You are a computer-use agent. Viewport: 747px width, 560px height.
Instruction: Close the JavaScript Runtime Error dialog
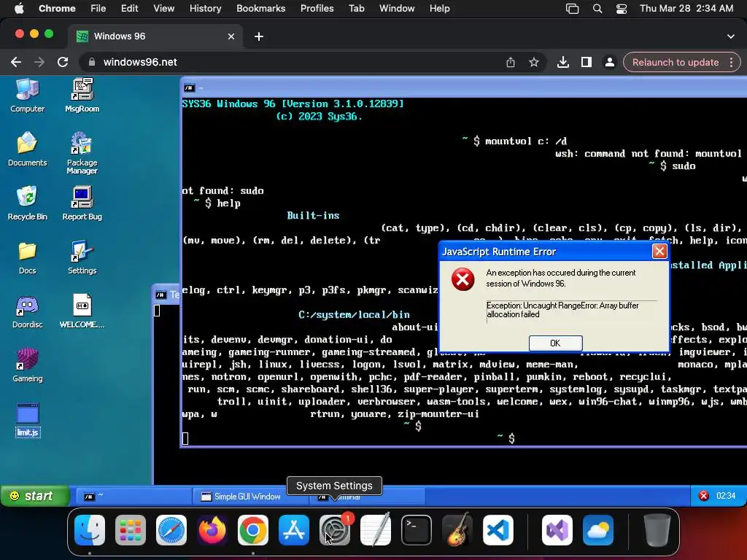click(x=659, y=251)
